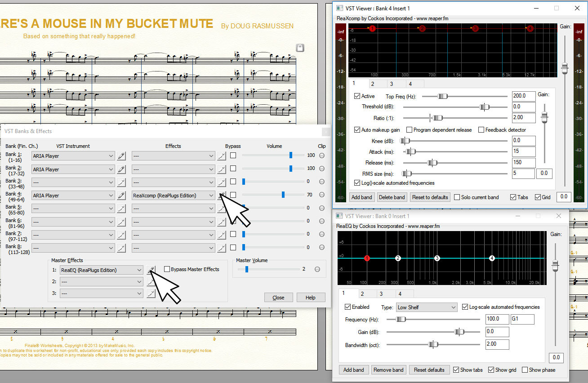588x383 pixels.
Task: Open the Bank 3 VST Instrument dropdown
Action: click(73, 183)
